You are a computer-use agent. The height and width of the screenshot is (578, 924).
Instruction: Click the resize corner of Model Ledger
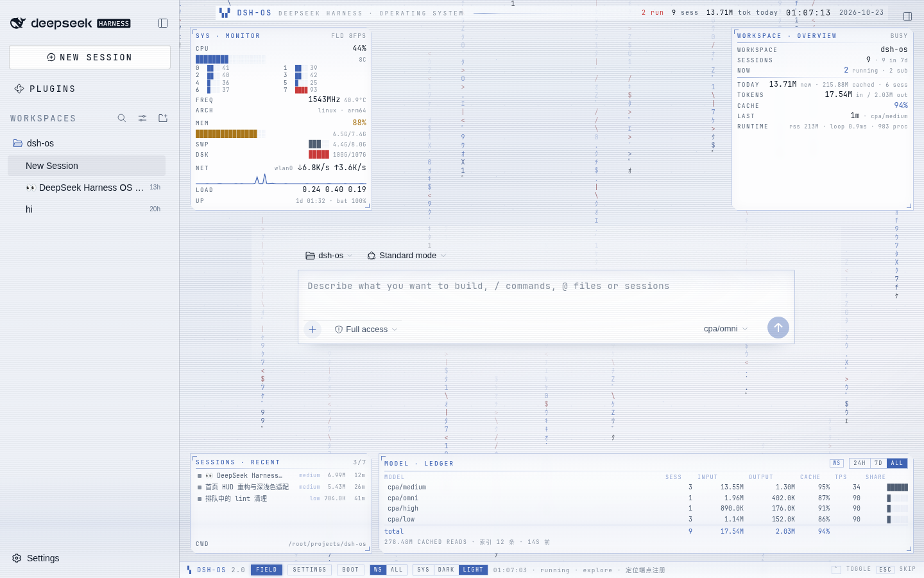909,548
